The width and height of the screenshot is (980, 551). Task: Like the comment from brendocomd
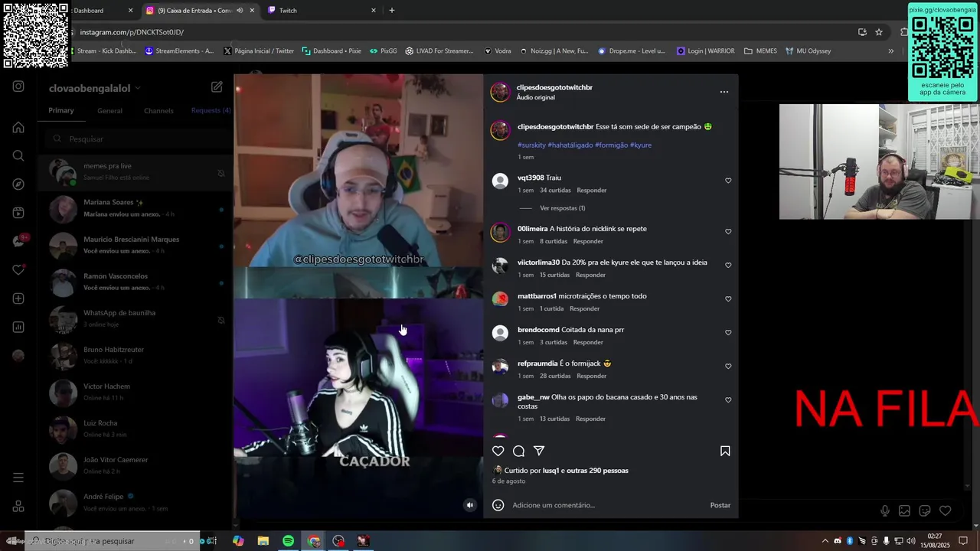[728, 333]
